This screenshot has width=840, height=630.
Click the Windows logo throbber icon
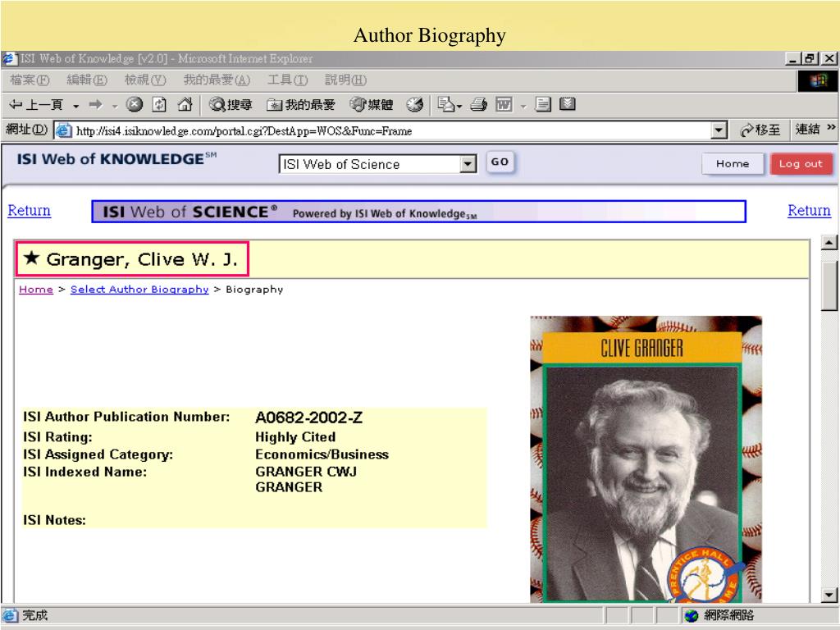(x=818, y=81)
